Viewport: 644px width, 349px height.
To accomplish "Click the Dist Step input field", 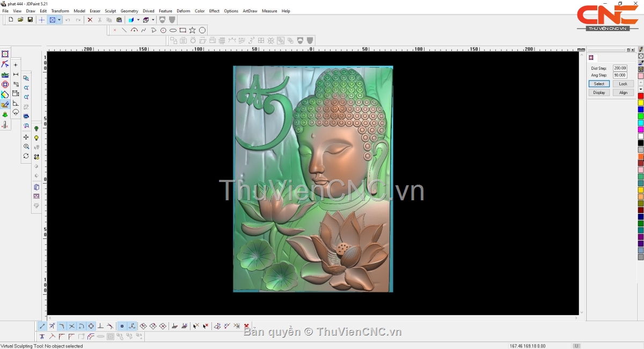I will point(619,68).
